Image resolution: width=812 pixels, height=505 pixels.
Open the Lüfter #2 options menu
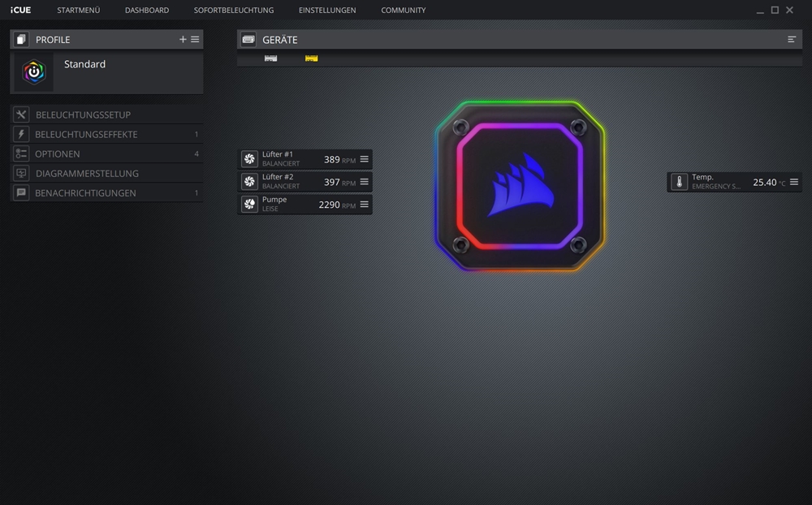[364, 182]
